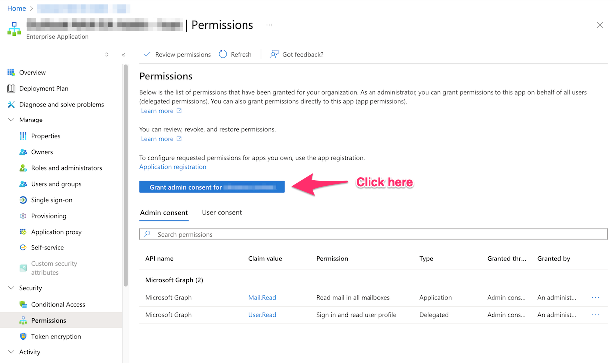Open the Application registration link
This screenshot has width=616, height=364.
coord(172,167)
